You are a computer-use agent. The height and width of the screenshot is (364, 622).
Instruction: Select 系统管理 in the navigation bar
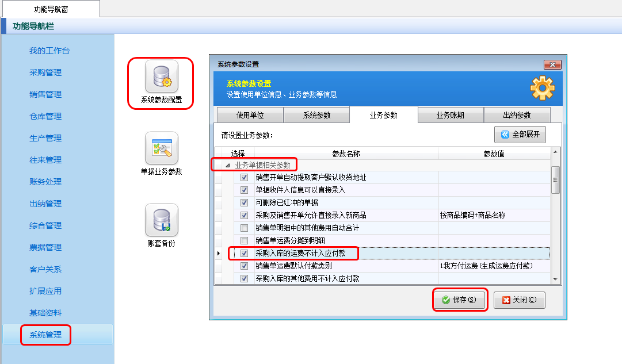click(x=45, y=335)
